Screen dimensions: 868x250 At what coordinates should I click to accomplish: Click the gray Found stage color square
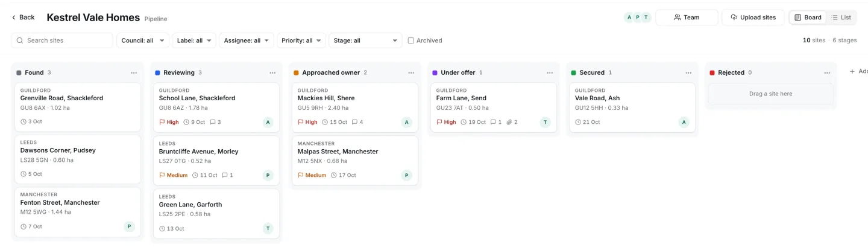(x=19, y=72)
